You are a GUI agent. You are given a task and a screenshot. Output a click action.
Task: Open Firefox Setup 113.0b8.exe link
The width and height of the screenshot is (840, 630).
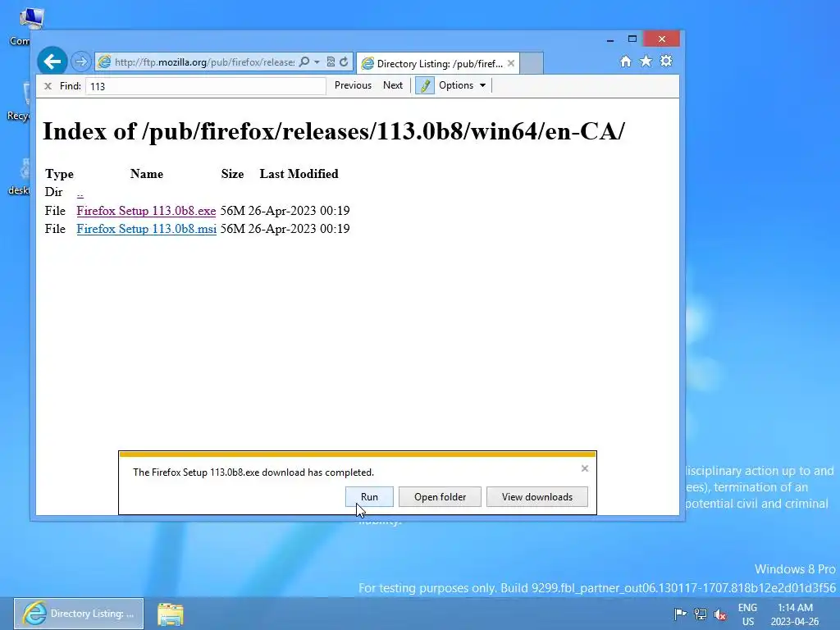pos(146,211)
